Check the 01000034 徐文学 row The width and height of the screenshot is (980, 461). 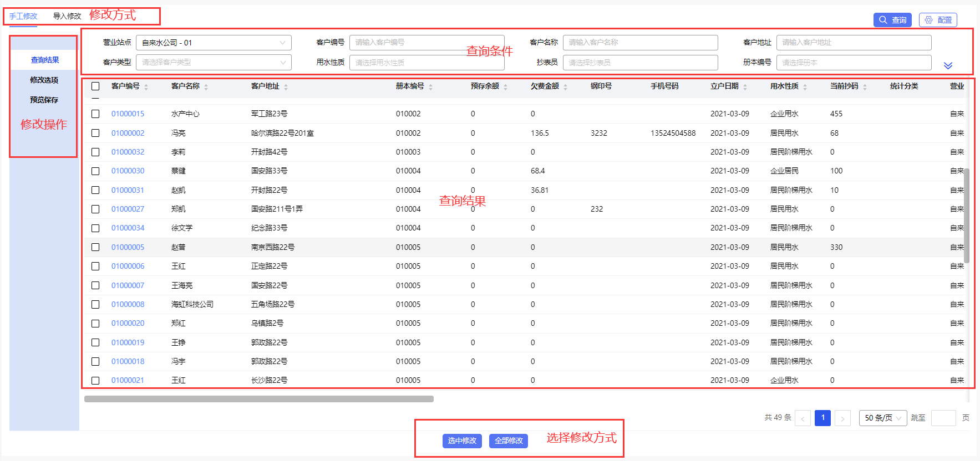click(95, 228)
